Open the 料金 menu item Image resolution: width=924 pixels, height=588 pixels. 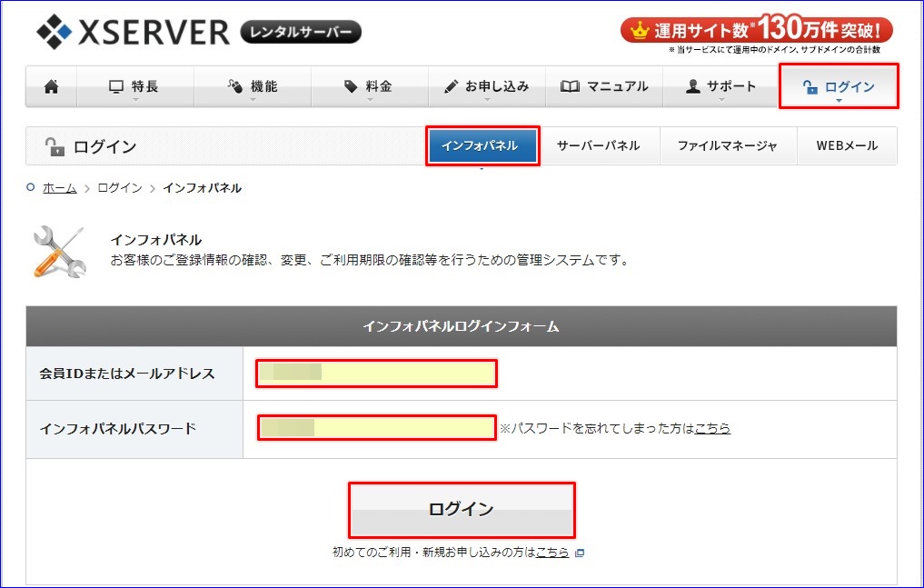(x=370, y=86)
